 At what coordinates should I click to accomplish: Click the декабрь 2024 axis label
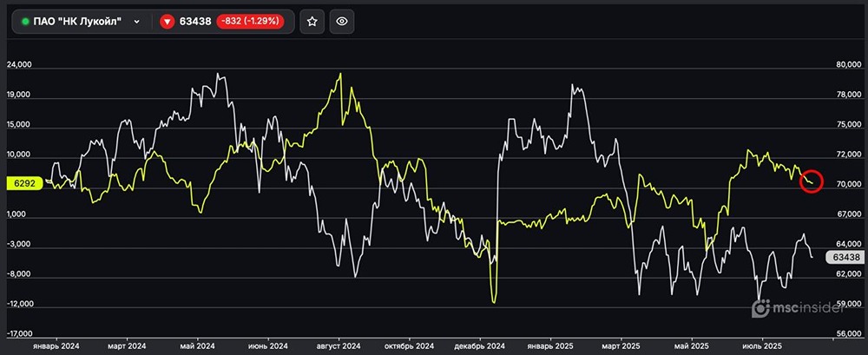coord(480,345)
